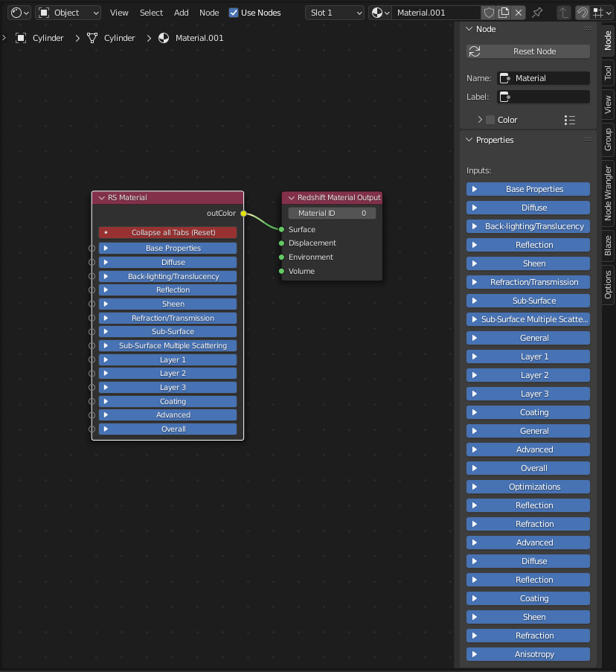Open the editor type selector icon
The width and height of the screenshot is (616, 672).
tap(19, 13)
